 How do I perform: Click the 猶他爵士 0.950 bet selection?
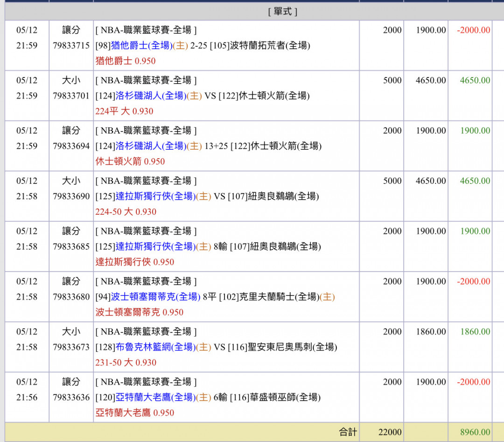pos(126,61)
